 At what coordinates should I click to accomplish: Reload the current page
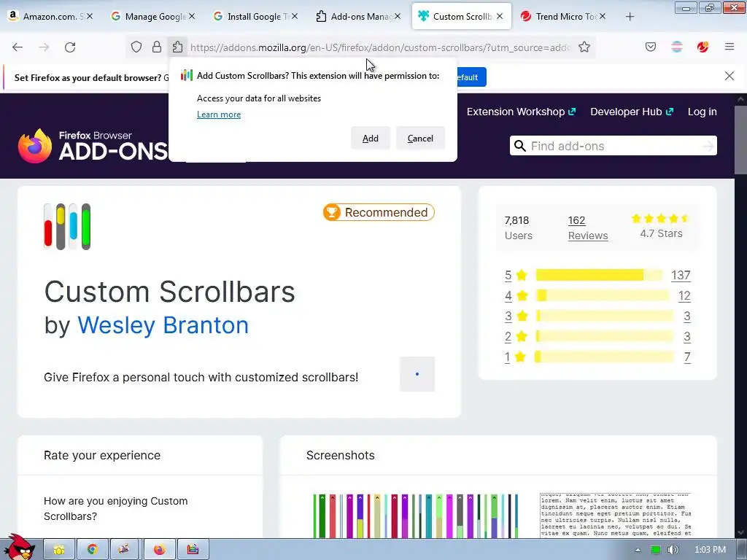70,47
